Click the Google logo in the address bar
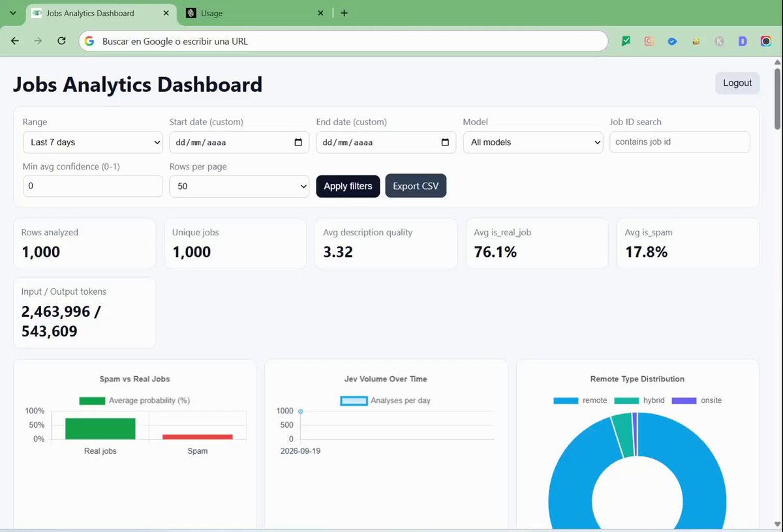The height and width of the screenshot is (532, 783). 90,41
